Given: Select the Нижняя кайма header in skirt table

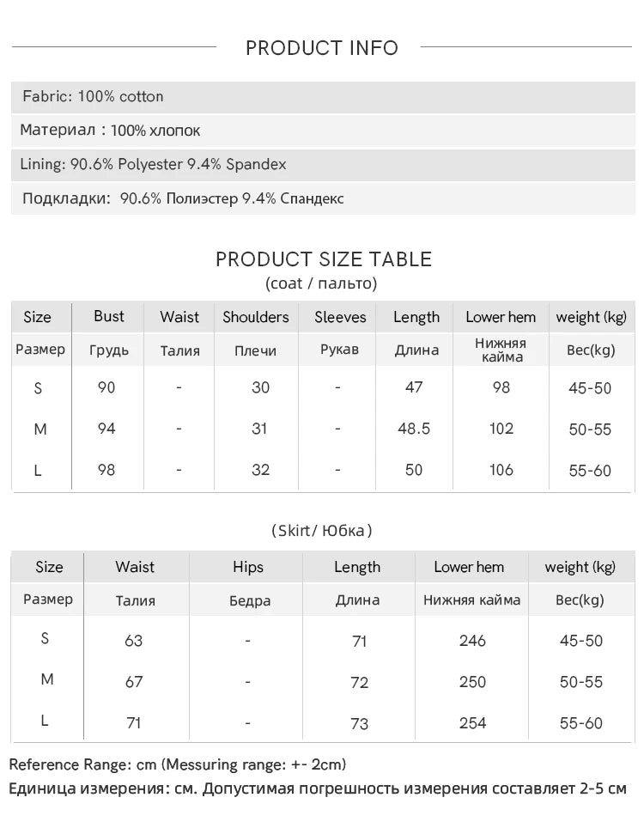Looking at the screenshot, I should (472, 600).
